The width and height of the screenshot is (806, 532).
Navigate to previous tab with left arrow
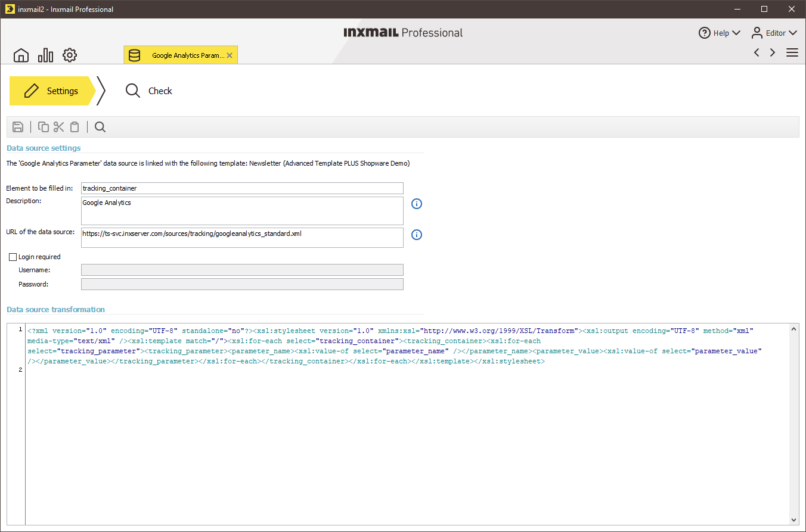757,52
